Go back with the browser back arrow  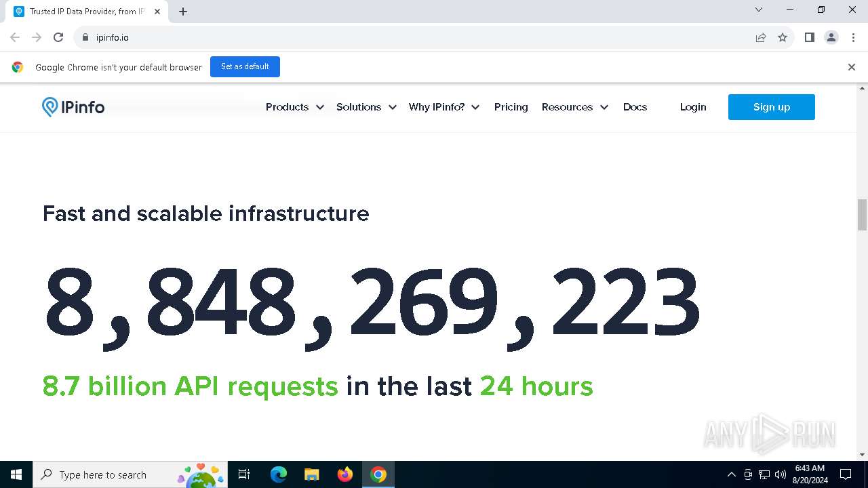15,37
